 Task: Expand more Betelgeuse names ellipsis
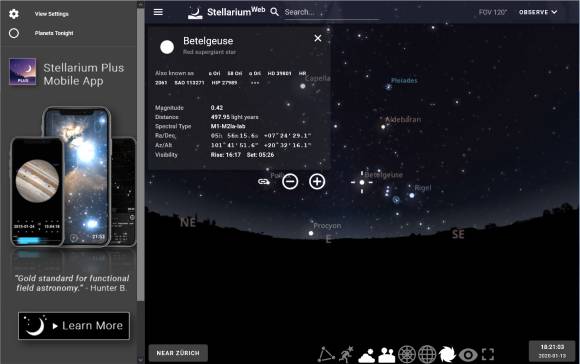tap(255, 83)
